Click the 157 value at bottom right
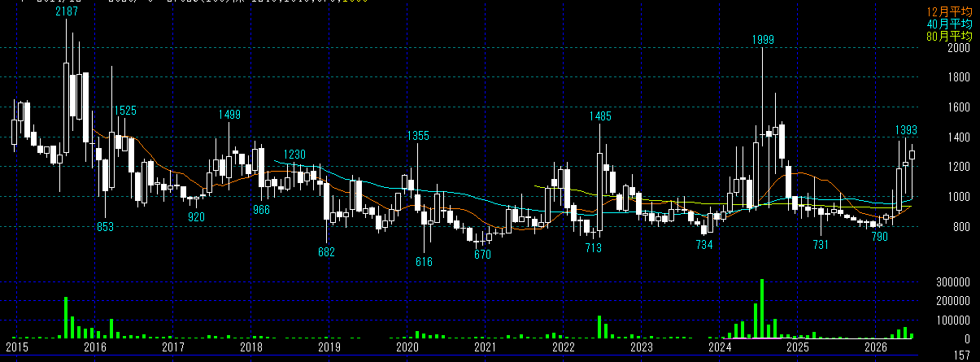Image resolution: width=980 pixels, height=362 pixels. (962, 355)
